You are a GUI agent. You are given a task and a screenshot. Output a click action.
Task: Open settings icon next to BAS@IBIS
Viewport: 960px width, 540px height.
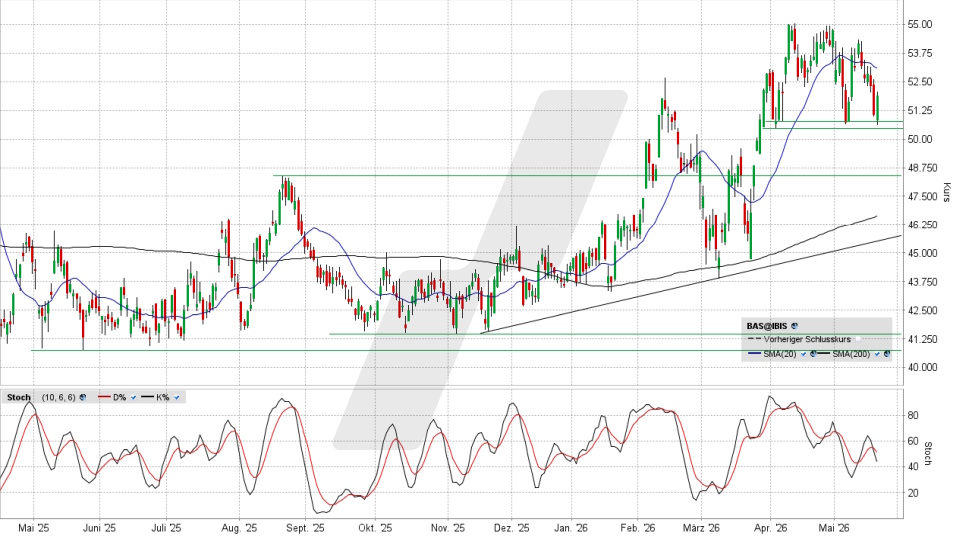795,326
